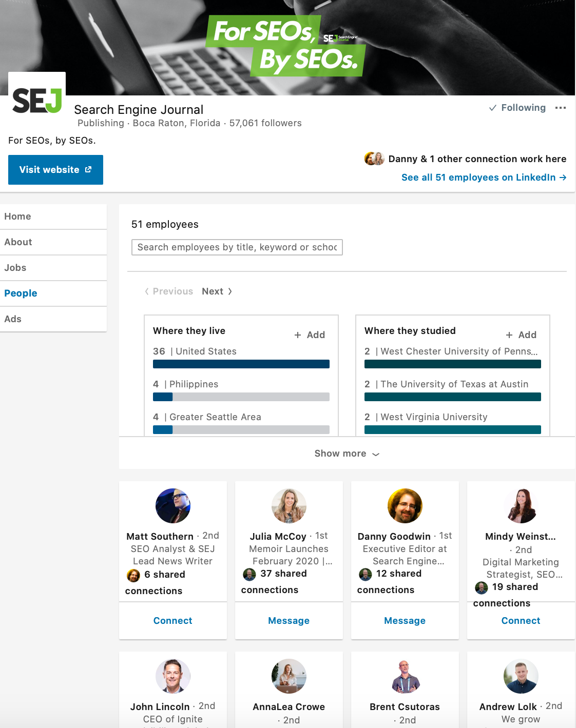This screenshot has height=728, width=576.
Task: Click Brent Csutoras's profile picture
Action: tap(405, 676)
